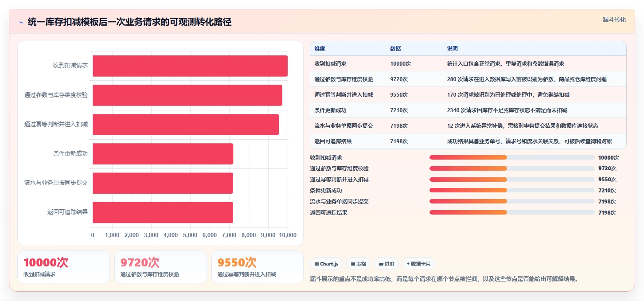Image resolution: width=644 pixels, height=301 pixels.
Task: Click the title 统一库存扣减模板后一次业务请求的可观测转化路径
Action: click(x=129, y=22)
